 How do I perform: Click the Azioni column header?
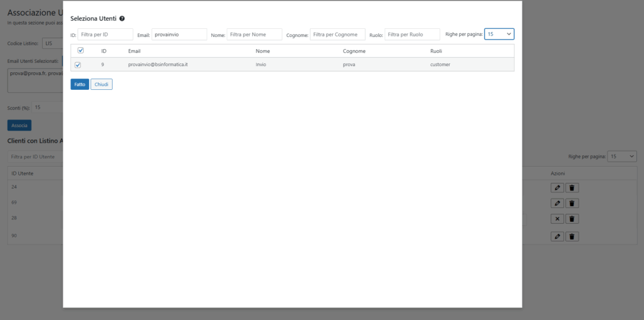pos(558,174)
